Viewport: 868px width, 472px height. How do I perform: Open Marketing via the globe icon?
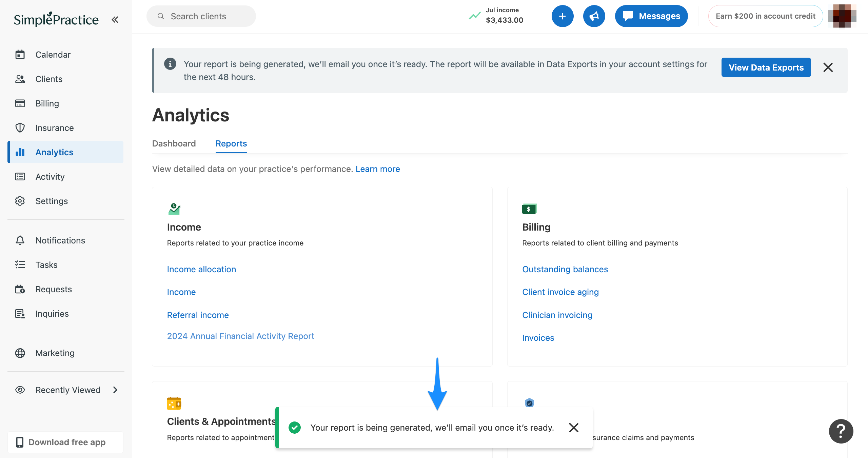point(20,353)
